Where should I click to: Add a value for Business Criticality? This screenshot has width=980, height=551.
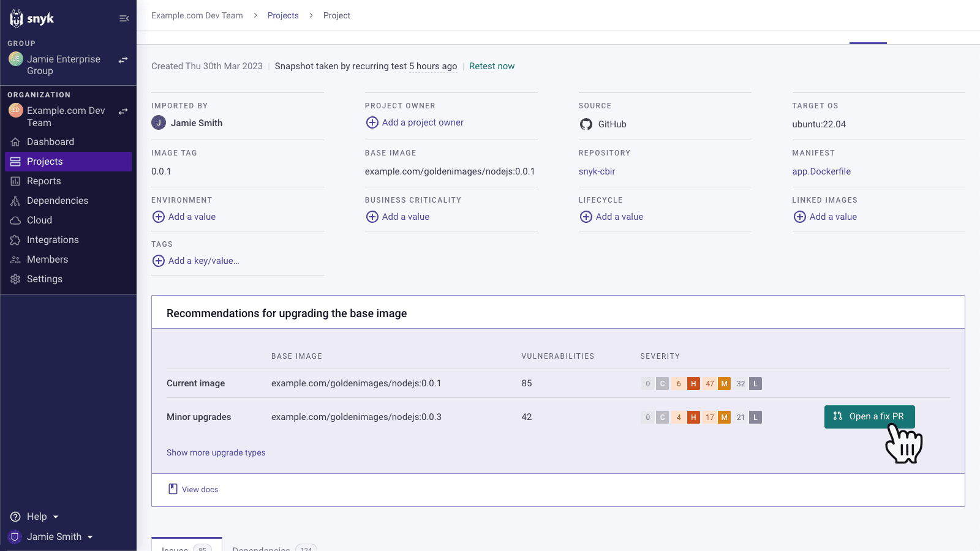[x=398, y=217]
